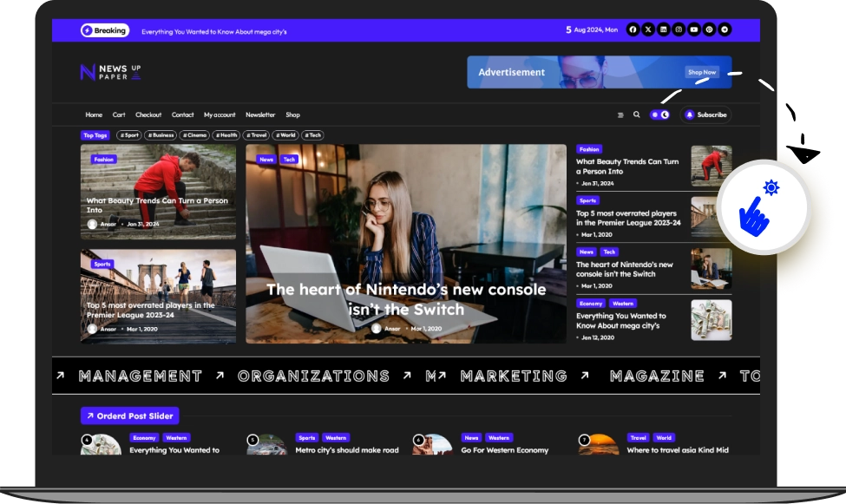Open the Newsletter menu item
846x504 pixels.
click(x=260, y=115)
